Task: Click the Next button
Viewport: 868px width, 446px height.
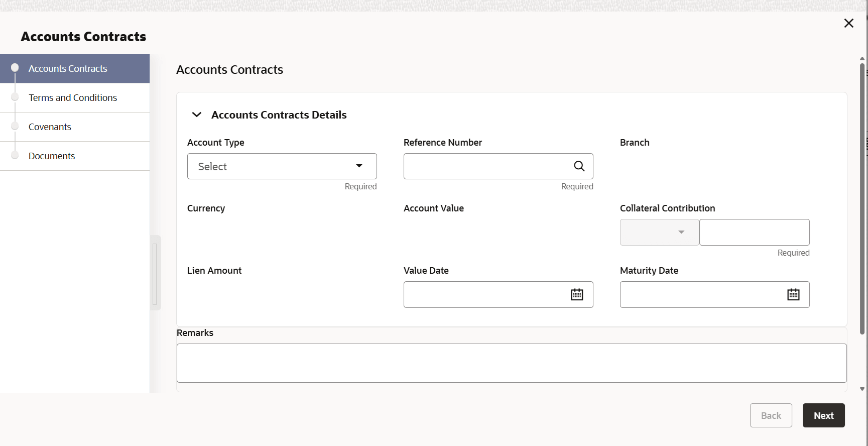Action: [823, 415]
